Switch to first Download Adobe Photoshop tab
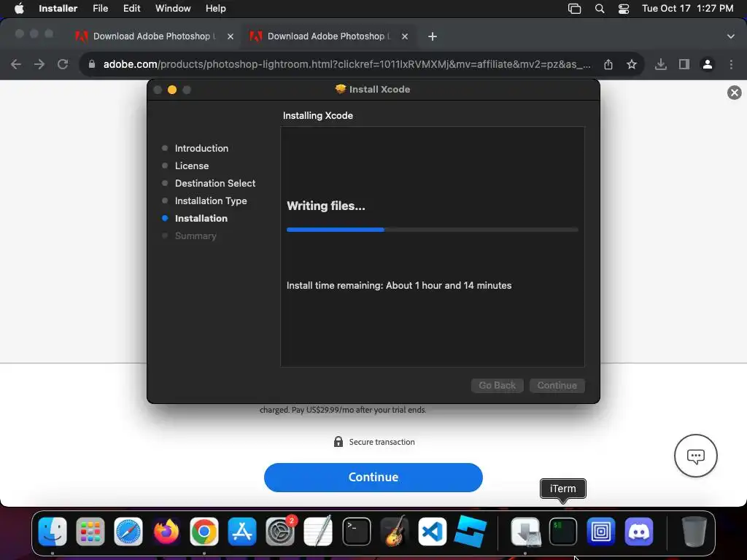Viewport: 747px width, 560px height. (155, 36)
